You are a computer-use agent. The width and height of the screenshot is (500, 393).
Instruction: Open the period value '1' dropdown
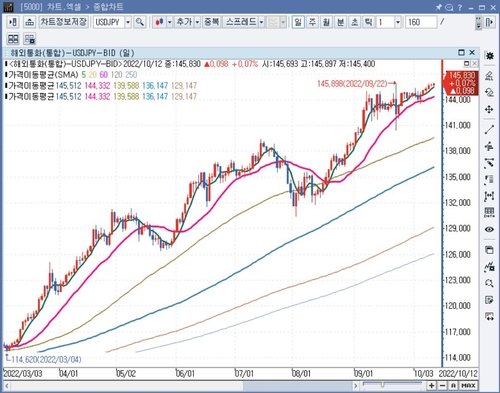[x=398, y=22]
